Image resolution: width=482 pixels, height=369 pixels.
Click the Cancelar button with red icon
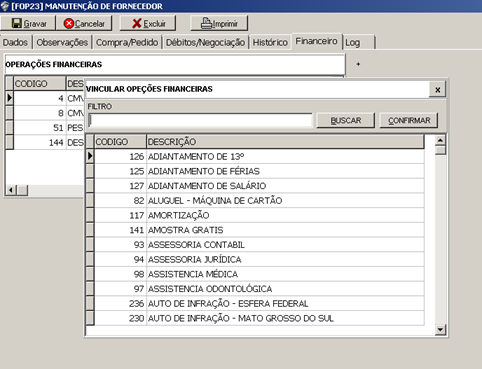point(84,23)
